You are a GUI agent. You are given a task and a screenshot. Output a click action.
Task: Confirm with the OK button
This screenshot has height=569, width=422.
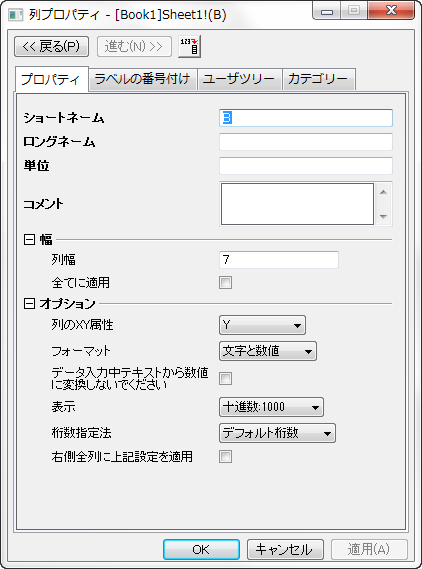click(201, 549)
